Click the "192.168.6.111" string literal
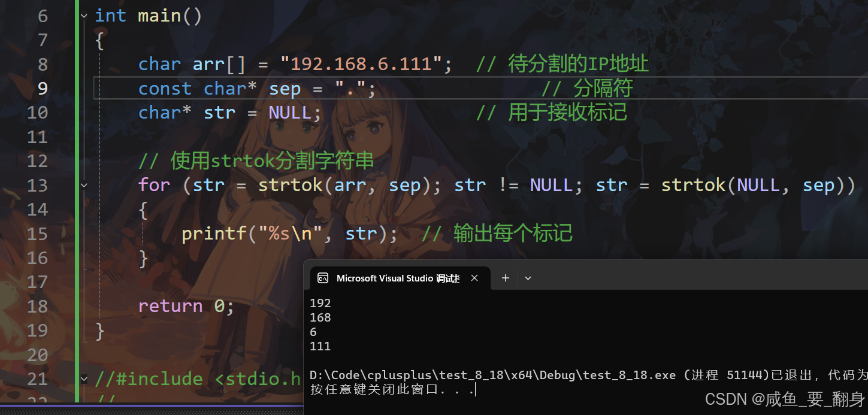The height and width of the screenshot is (415, 868). (x=361, y=64)
